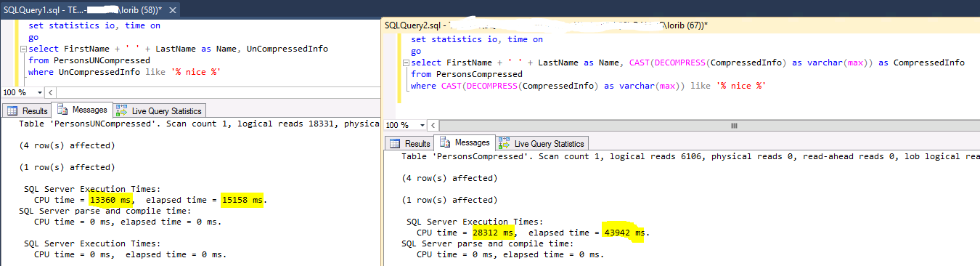The image size is (980, 266).
Task: Click the highlighted '28312 ms' CPU time
Action: (x=493, y=233)
